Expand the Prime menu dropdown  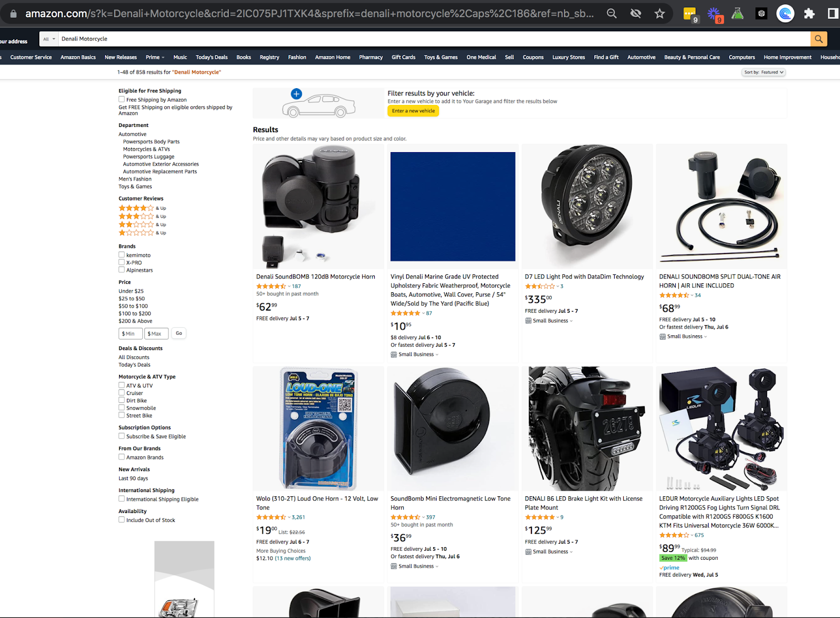point(155,57)
